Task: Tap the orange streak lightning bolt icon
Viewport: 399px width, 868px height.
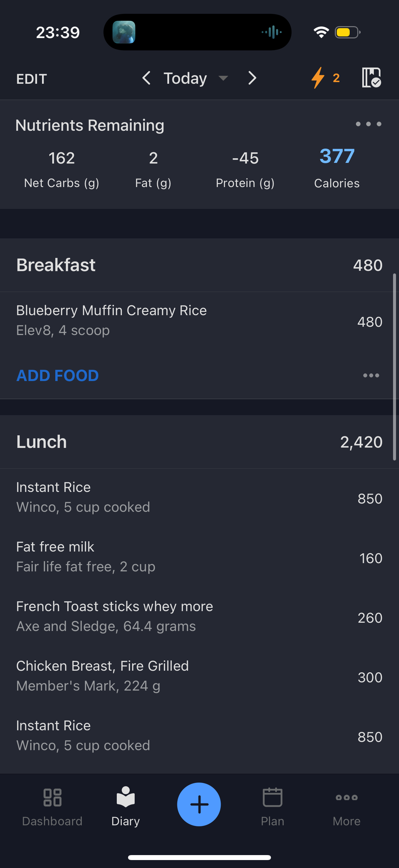Action: [x=318, y=78]
